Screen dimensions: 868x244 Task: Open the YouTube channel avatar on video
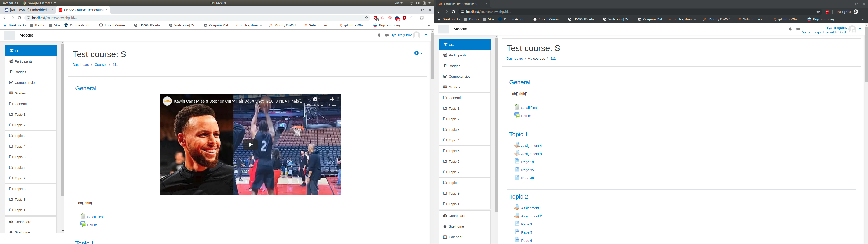(x=167, y=101)
